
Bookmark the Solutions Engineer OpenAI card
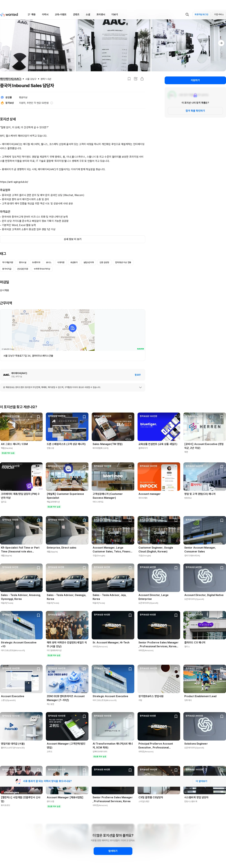point(222,716)
